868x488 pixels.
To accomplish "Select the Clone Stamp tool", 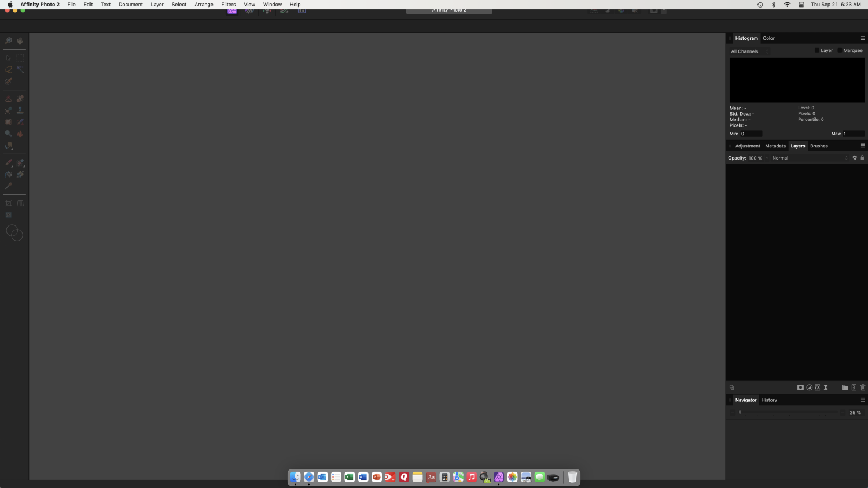I will click(x=20, y=110).
